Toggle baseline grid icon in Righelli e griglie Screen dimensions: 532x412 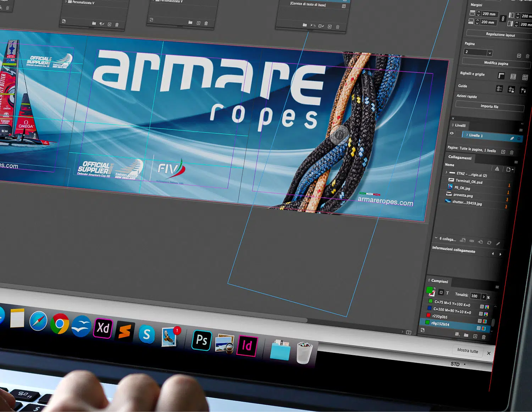click(x=513, y=77)
